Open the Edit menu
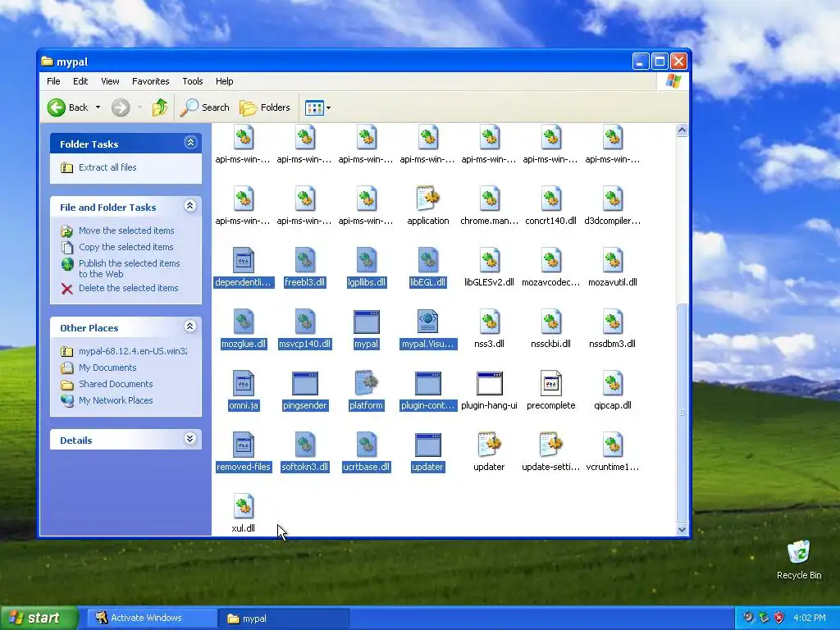840x630 pixels. 80,81
